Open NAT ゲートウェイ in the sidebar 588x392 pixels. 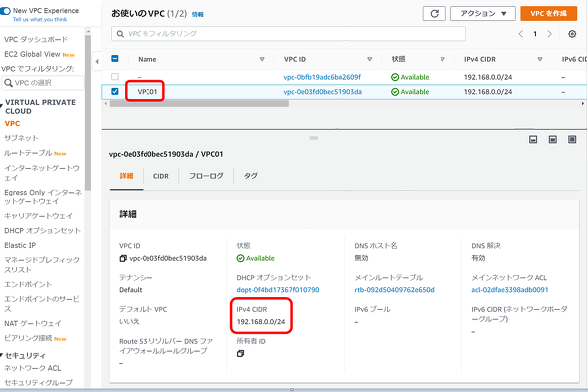point(33,323)
